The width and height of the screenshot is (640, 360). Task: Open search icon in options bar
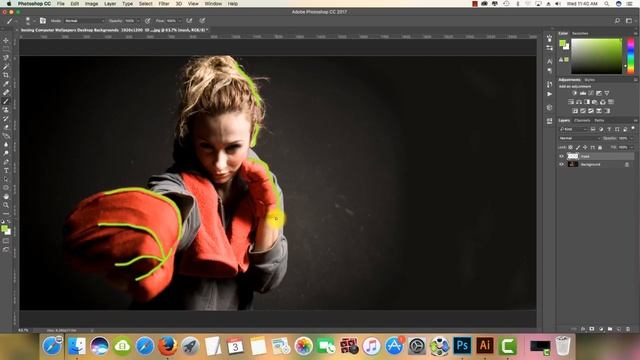(617, 20)
